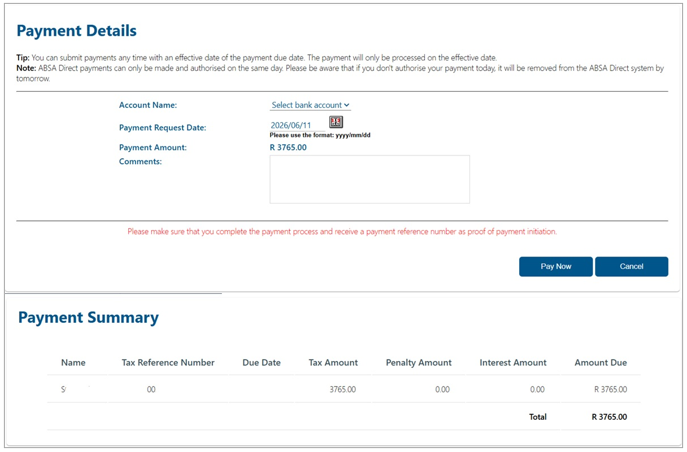Click the Tax Amount column header

(333, 363)
